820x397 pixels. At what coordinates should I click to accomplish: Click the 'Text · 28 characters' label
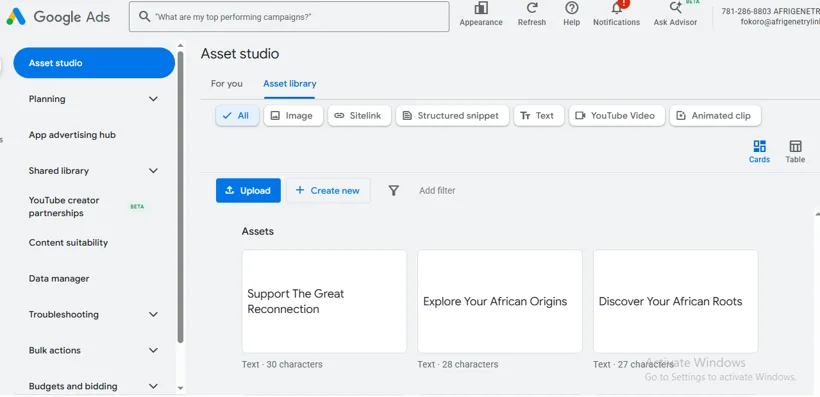pos(458,364)
